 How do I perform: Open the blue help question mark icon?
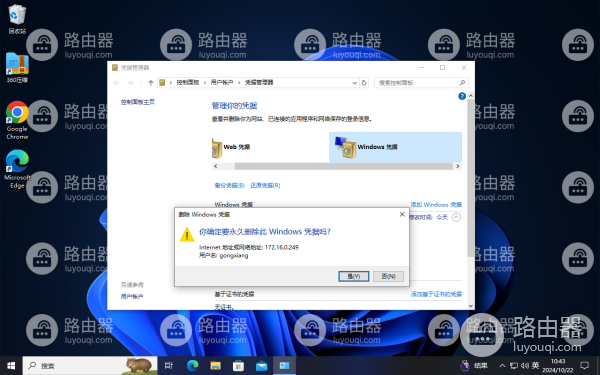pyautogui.click(x=462, y=96)
